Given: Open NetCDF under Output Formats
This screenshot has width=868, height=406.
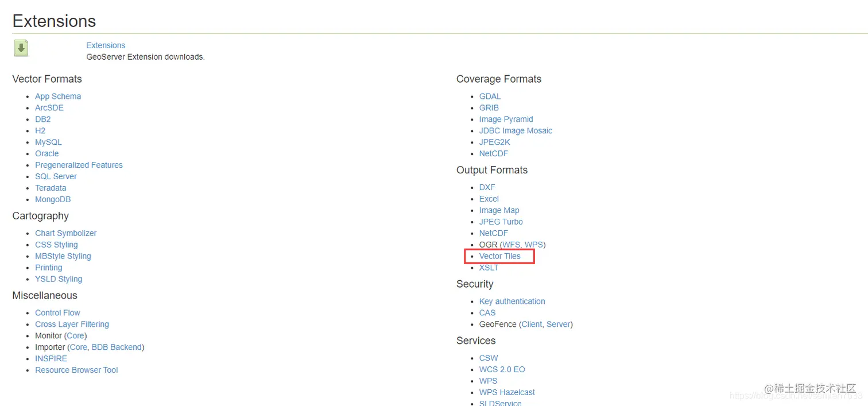Looking at the screenshot, I should (494, 234).
